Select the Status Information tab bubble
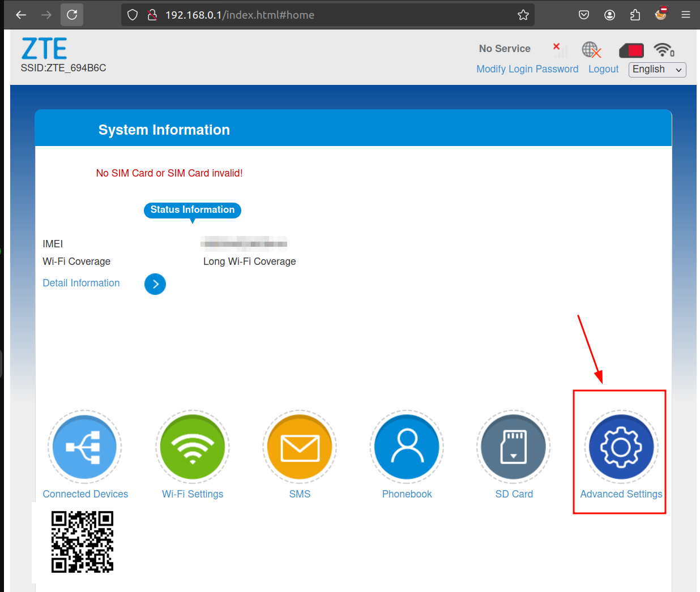This screenshot has height=592, width=700. click(192, 210)
